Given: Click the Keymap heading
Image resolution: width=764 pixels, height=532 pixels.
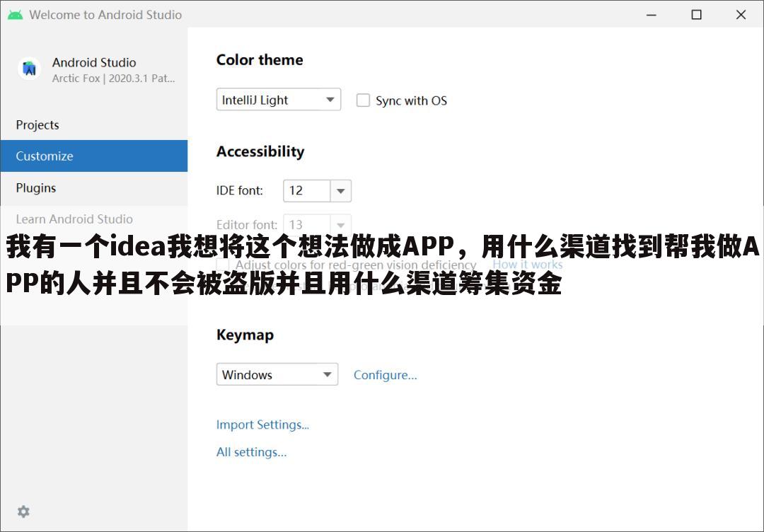Looking at the screenshot, I should click(x=245, y=335).
